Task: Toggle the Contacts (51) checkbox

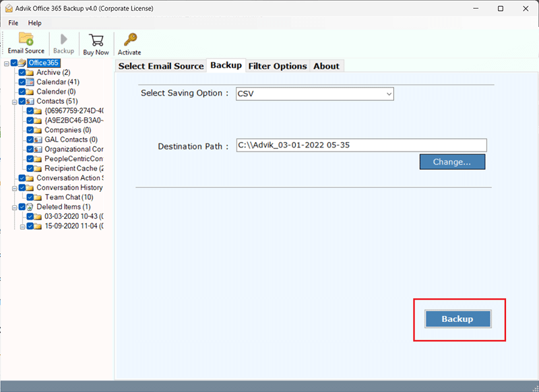Action: point(22,101)
